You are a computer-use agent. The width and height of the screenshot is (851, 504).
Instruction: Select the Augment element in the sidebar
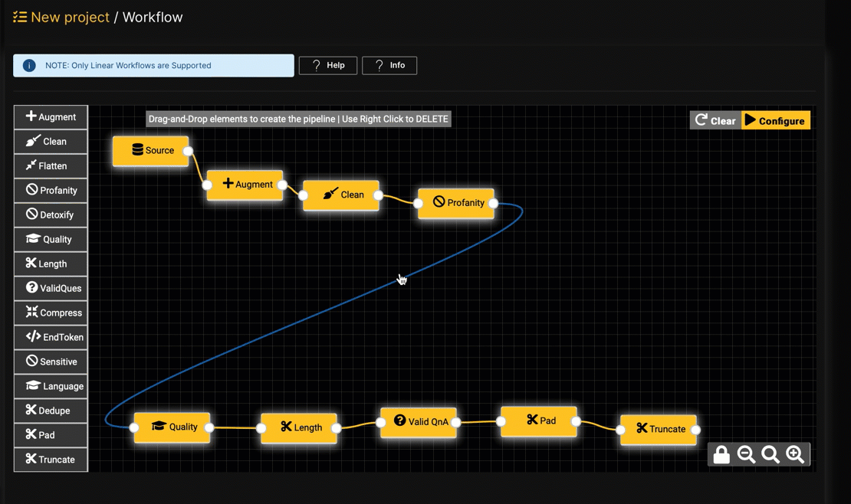[x=51, y=116]
